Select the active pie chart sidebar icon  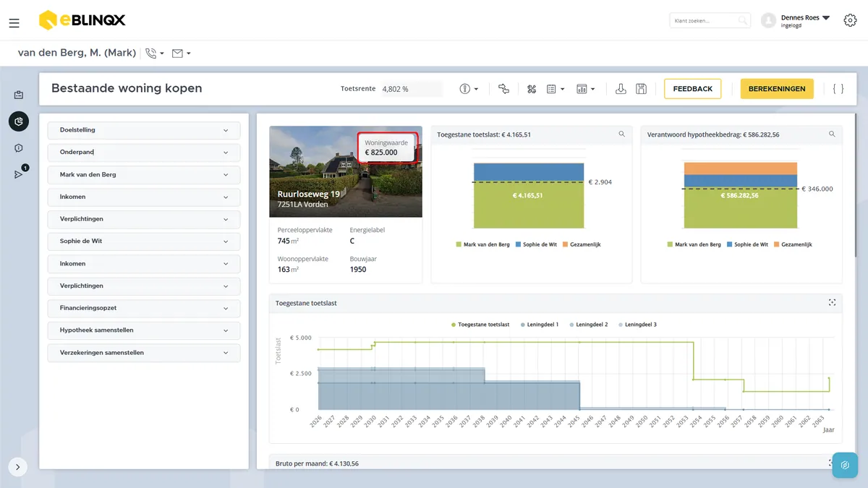pyautogui.click(x=19, y=121)
